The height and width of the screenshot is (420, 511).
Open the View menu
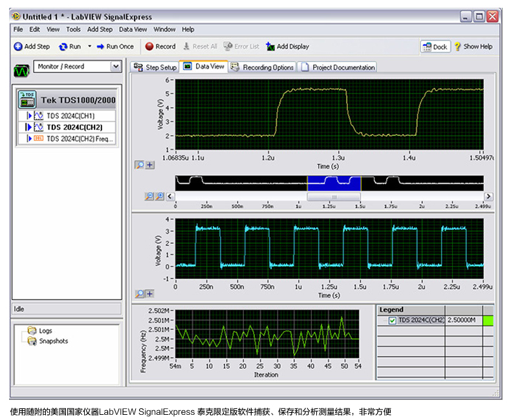53,29
